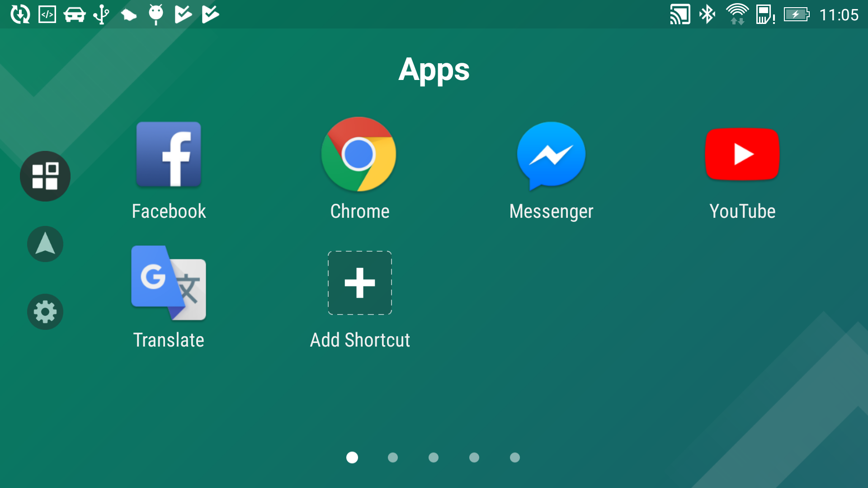Open the Facebook app
Image resolution: width=868 pixels, height=488 pixels.
tap(169, 154)
